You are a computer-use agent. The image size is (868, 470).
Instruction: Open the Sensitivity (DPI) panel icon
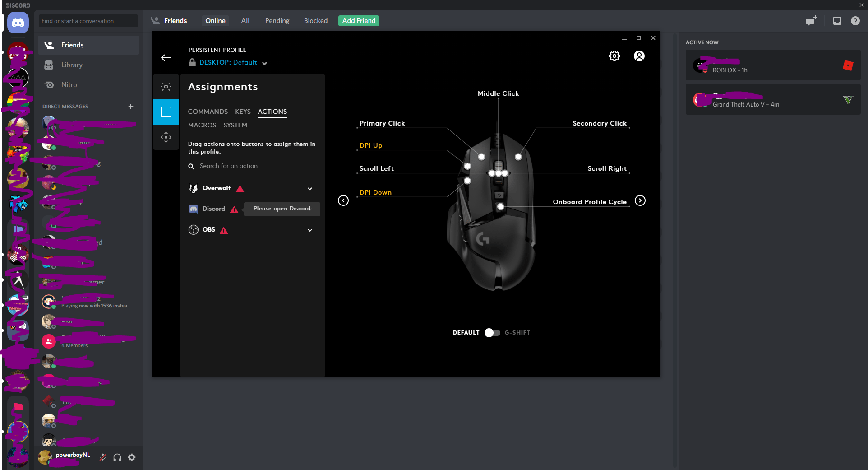point(166,137)
